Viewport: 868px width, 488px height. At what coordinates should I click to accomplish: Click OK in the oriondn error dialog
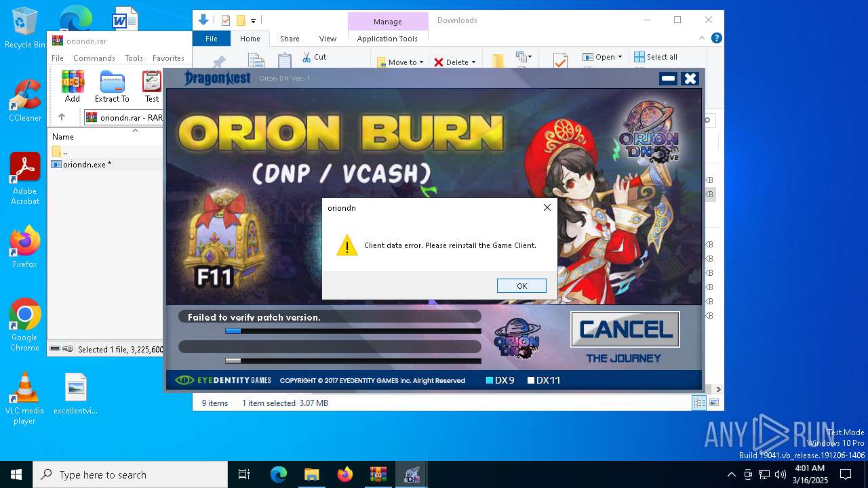pyautogui.click(x=521, y=286)
